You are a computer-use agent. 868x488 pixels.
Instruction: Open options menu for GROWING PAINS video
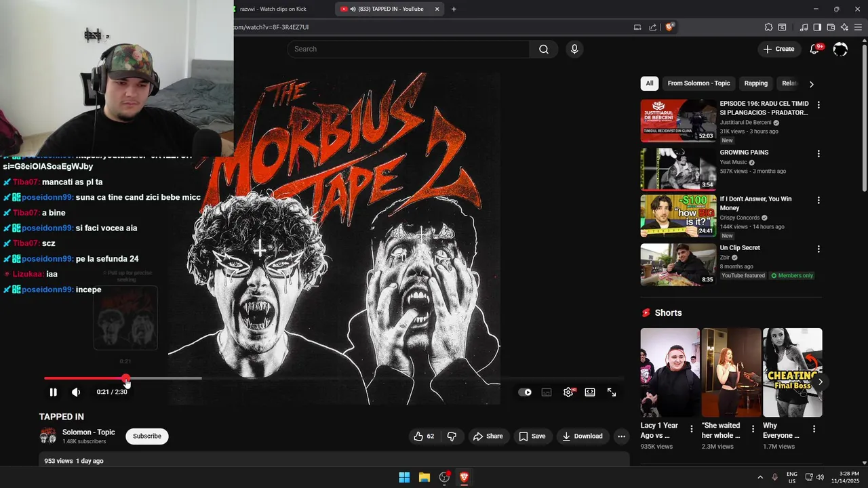pyautogui.click(x=818, y=154)
